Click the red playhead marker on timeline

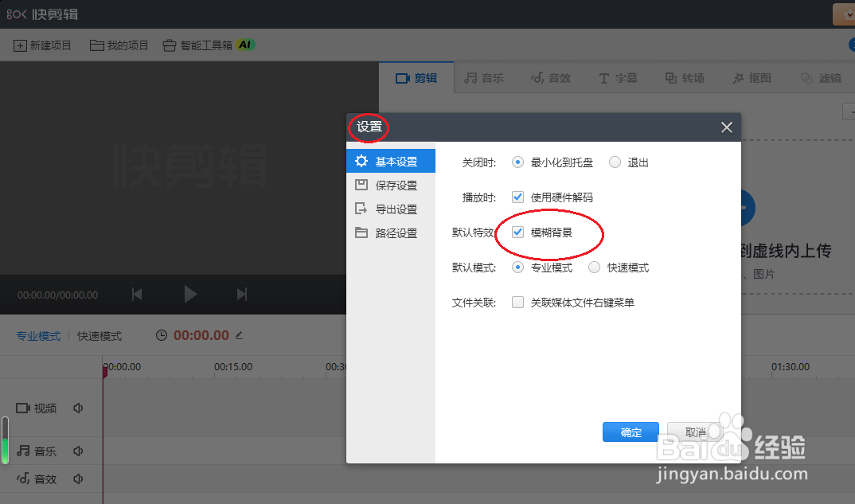tap(105, 373)
